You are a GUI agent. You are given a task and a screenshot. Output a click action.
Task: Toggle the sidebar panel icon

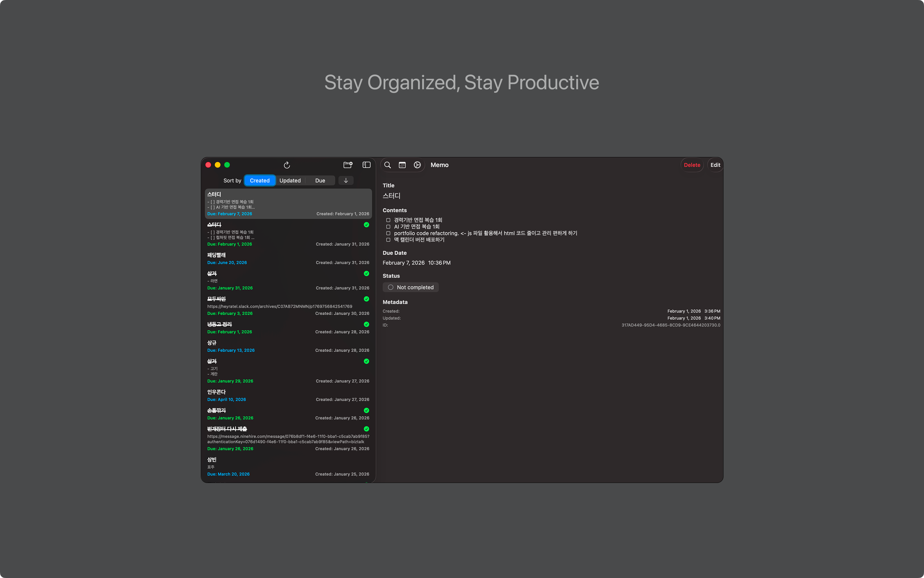(366, 165)
